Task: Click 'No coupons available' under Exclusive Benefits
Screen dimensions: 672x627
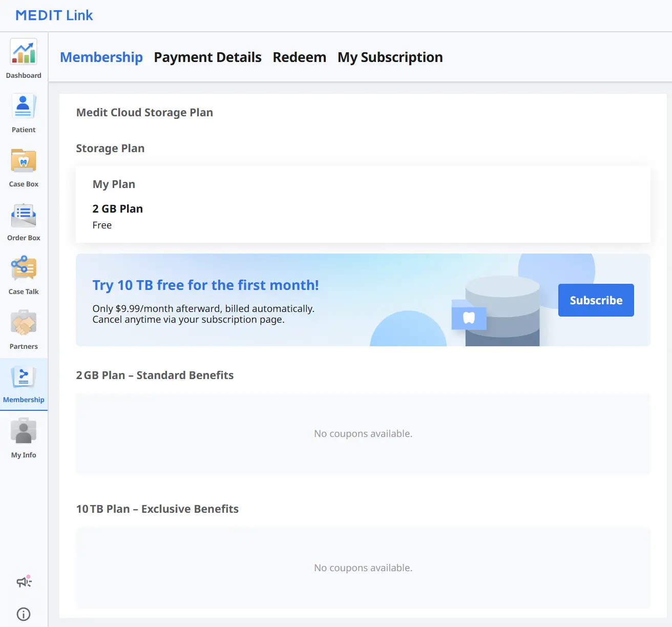Action: pyautogui.click(x=363, y=568)
